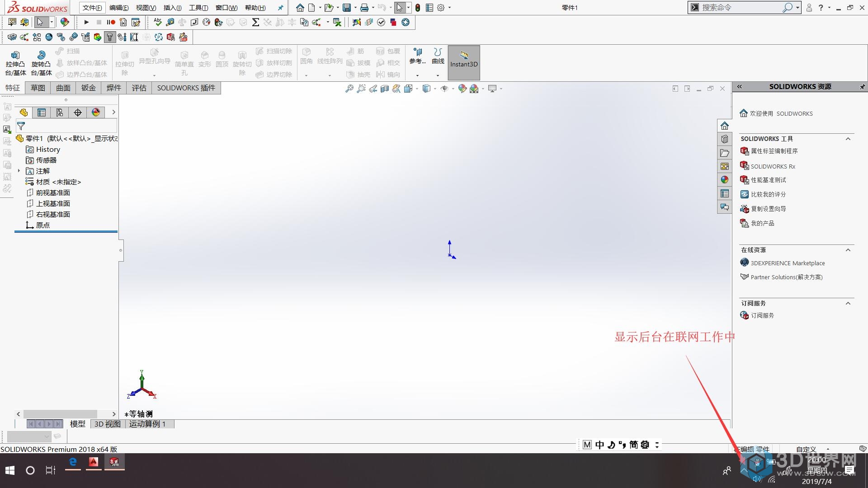Click the Save floppy disk icon
The image size is (868, 488).
coord(347,8)
